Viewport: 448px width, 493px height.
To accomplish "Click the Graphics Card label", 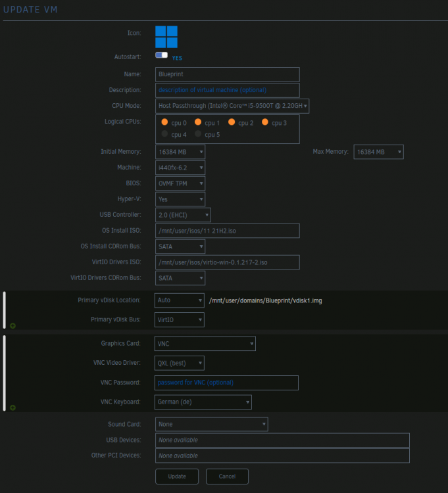I will [x=121, y=343].
